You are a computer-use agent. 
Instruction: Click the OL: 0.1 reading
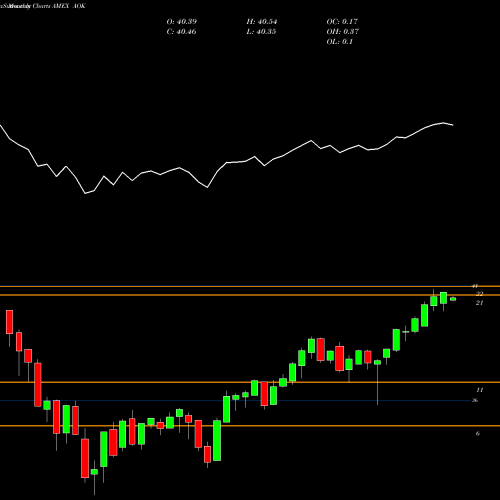point(339,42)
